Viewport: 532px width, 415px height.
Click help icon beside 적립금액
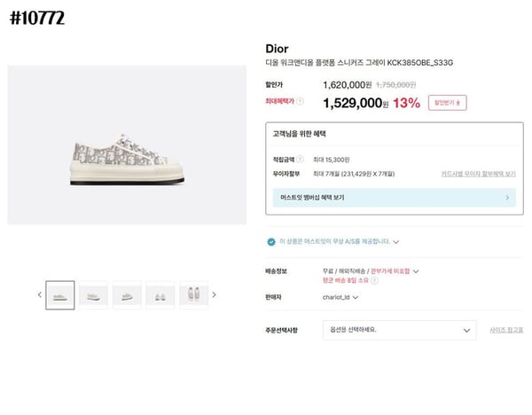coord(301,159)
